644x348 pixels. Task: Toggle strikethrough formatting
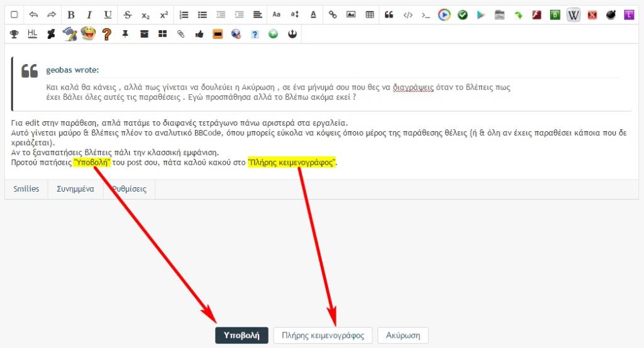(128, 15)
